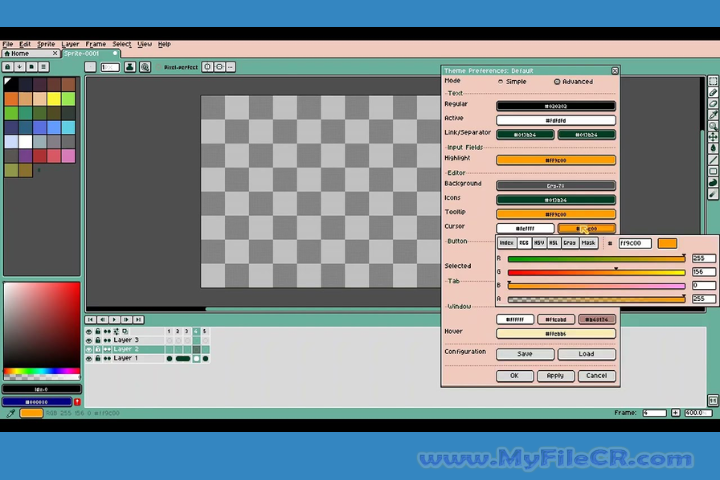The height and width of the screenshot is (480, 720).
Task: Click the Load configuration button
Action: point(586,354)
